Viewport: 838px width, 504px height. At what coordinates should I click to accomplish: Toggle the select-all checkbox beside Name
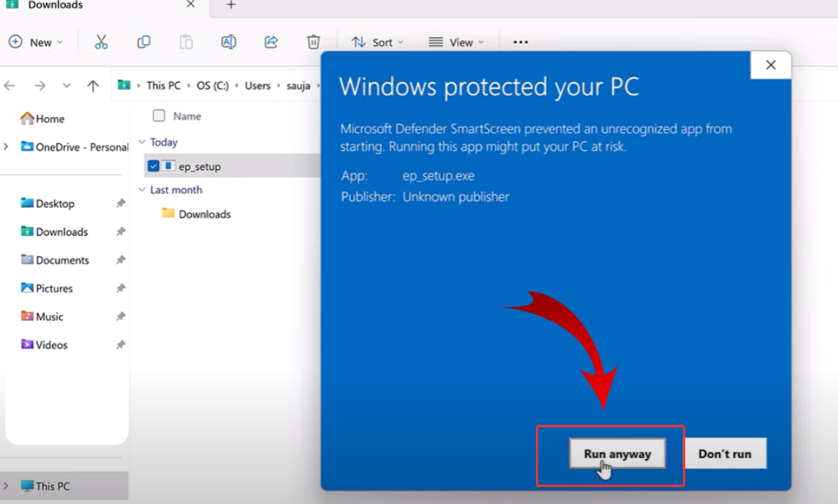tap(159, 116)
